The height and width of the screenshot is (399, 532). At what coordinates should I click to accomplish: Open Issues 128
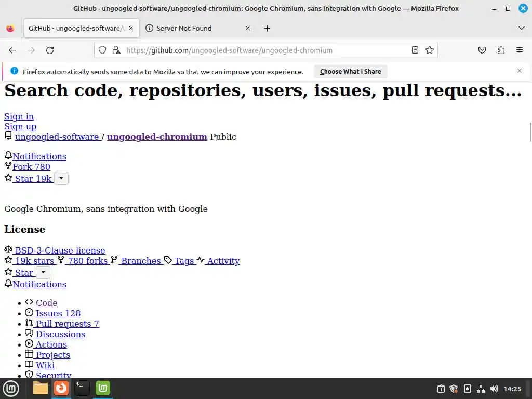[x=58, y=313]
